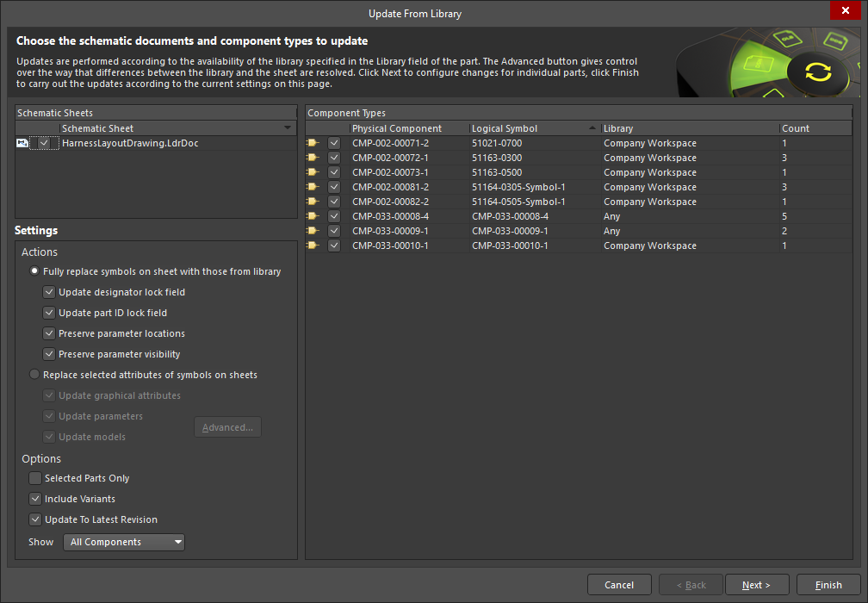Disable Update To Latest Revision option
868x603 pixels.
click(35, 519)
